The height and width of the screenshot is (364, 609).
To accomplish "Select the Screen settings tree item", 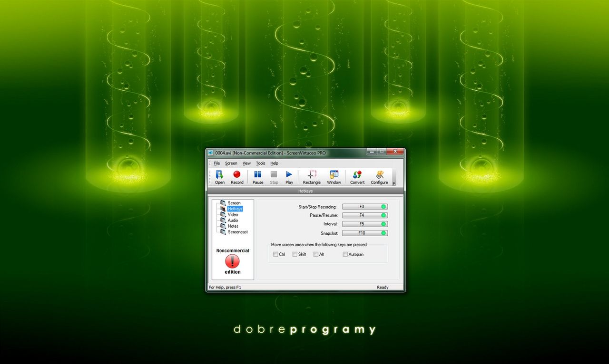I will [234, 203].
